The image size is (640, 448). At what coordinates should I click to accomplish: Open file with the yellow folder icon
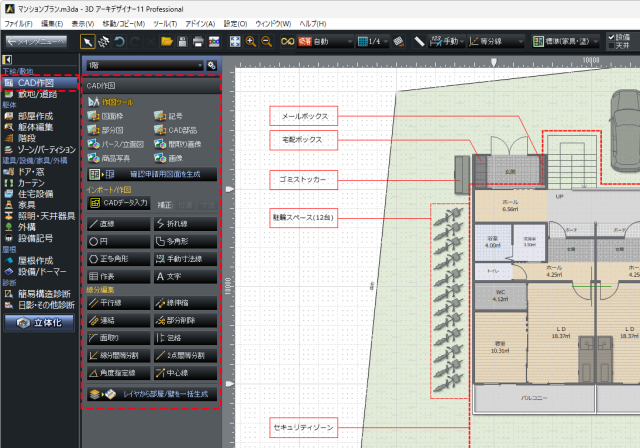click(167, 42)
